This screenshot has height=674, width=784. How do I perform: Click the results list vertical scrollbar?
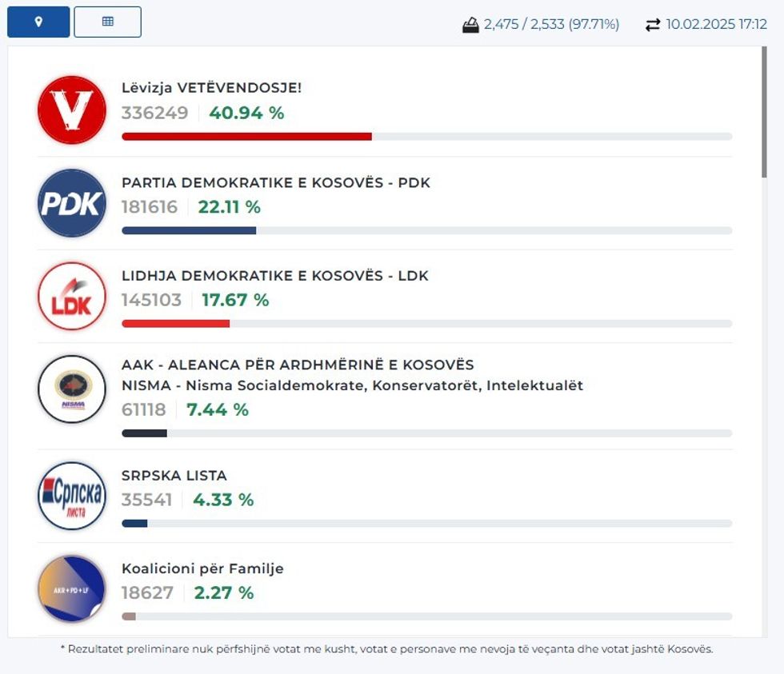764,112
